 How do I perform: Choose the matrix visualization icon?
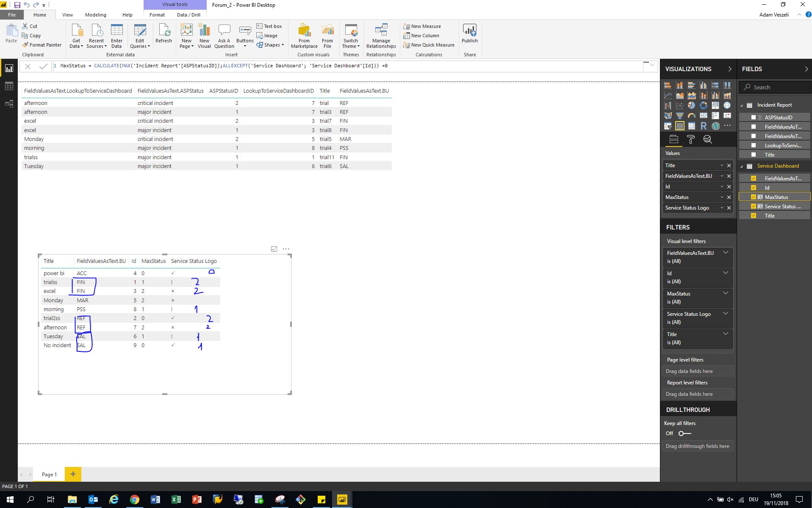[x=691, y=126]
